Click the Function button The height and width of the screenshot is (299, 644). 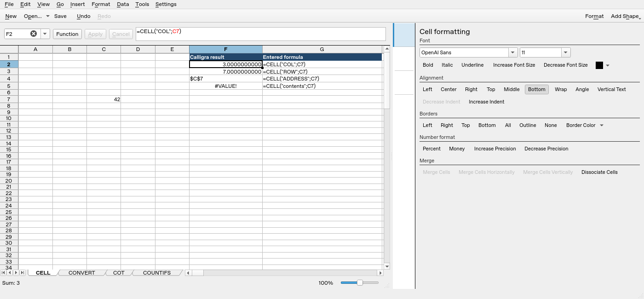click(x=68, y=34)
